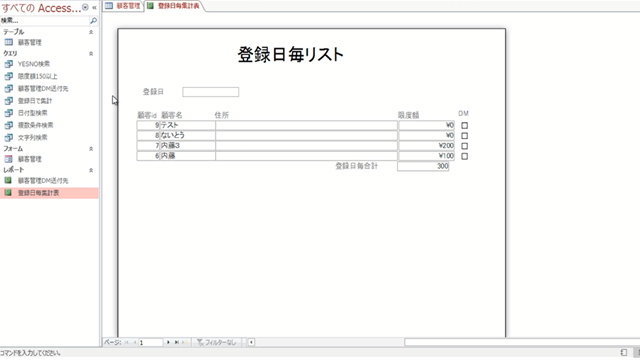Open the 顧客管理DM送付先 report icon
Image resolution: width=640 pixels, height=360 pixels.
[8, 180]
